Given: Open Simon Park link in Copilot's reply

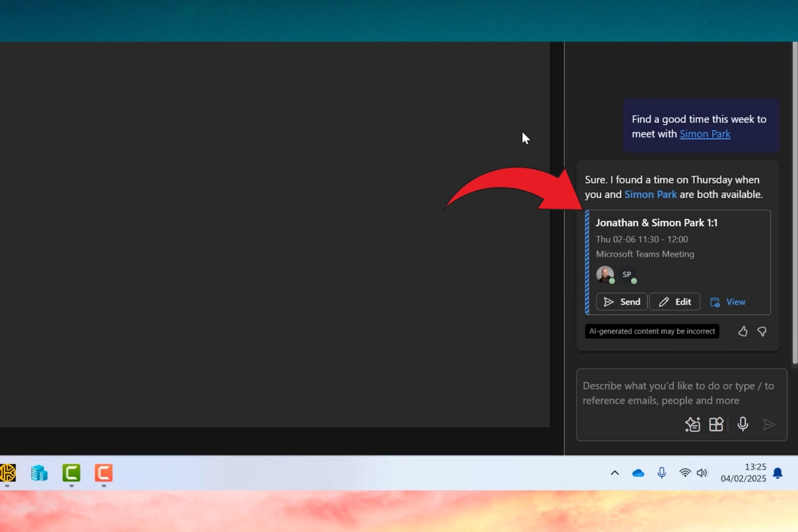Looking at the screenshot, I should pyautogui.click(x=650, y=194).
